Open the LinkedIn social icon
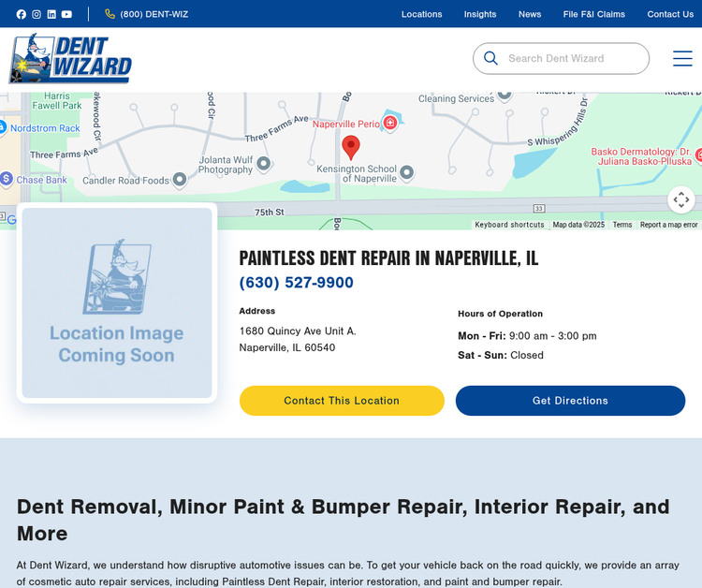Screen dimensions: 702x588 pyautogui.click(x=51, y=14)
